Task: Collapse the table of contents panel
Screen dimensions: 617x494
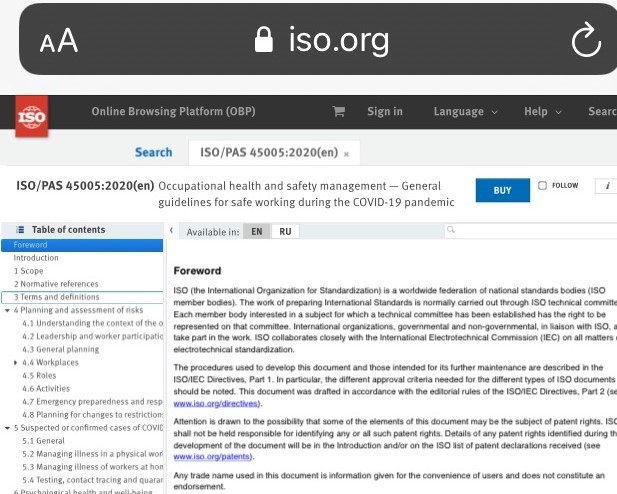Action: (169, 230)
